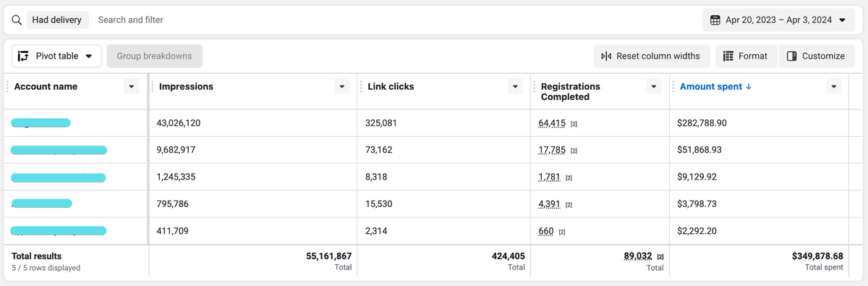
Task: Open Link clicks column dropdown
Action: 515,86
